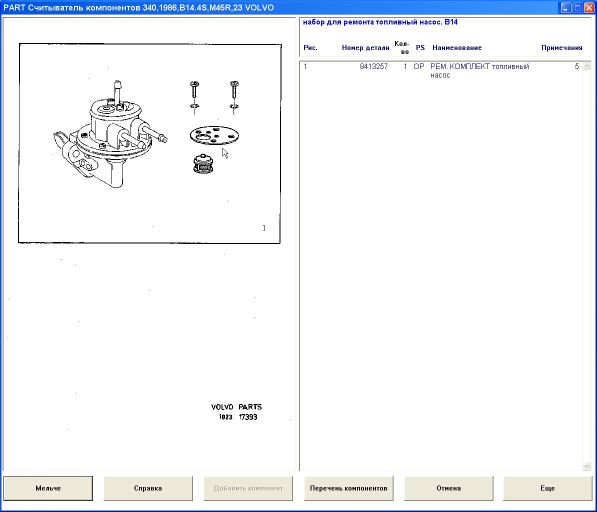The width and height of the screenshot is (597, 512).
Task: Click the Отмена cancel button
Action: [x=449, y=488]
